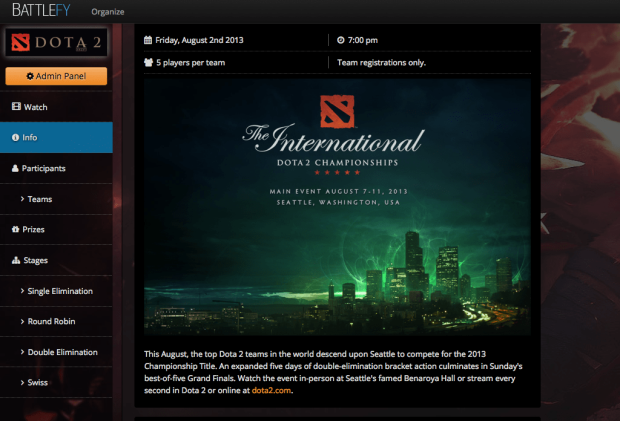Click the Dota 2 logo banner

(56, 42)
